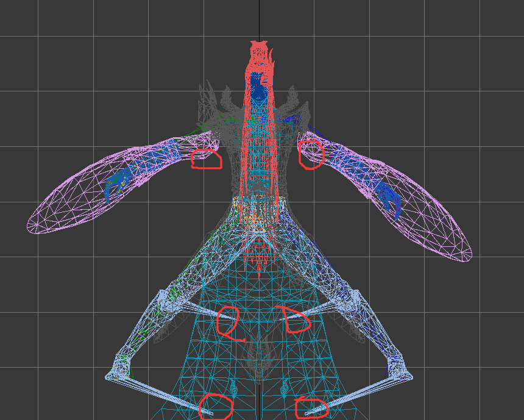Click the red Q-shaped scribble on the teal mesh
This screenshot has height=420, width=524.
pos(230,323)
